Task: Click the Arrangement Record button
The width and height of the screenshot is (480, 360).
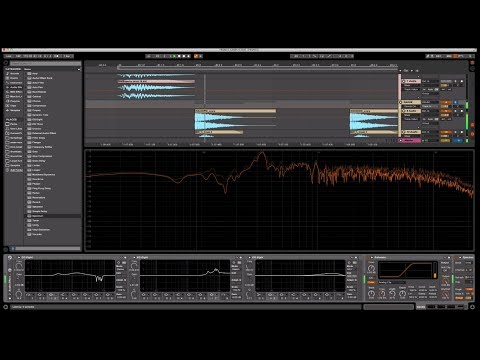Action: [184, 56]
